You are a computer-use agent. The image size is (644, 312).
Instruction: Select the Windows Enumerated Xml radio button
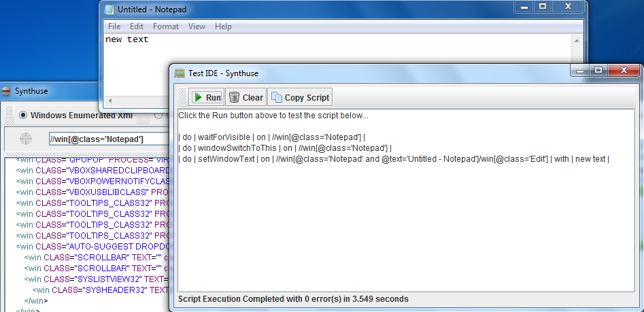click(x=23, y=115)
